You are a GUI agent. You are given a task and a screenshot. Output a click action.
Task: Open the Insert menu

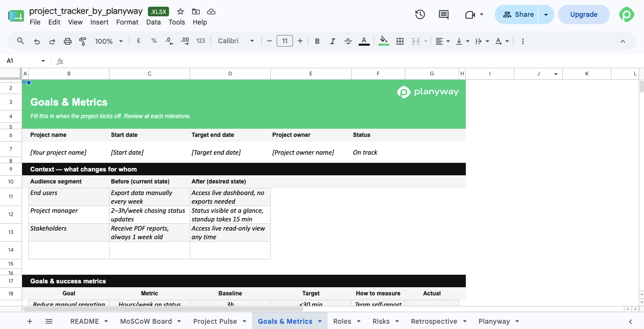[x=99, y=22]
